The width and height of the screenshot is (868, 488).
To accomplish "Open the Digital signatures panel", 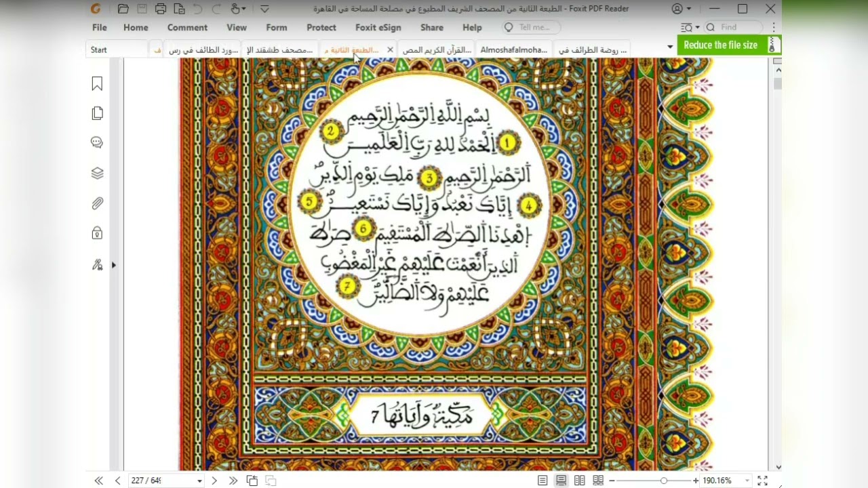I will (97, 265).
